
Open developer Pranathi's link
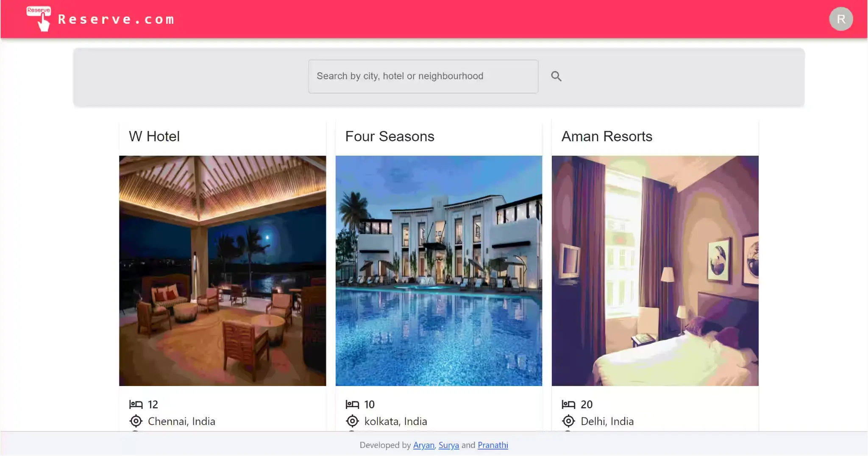pyautogui.click(x=493, y=445)
